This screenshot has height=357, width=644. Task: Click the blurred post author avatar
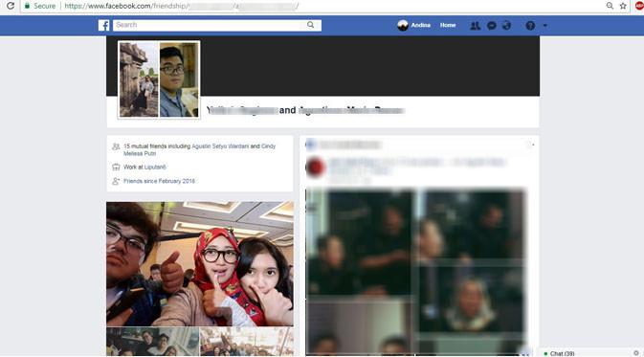(316, 167)
